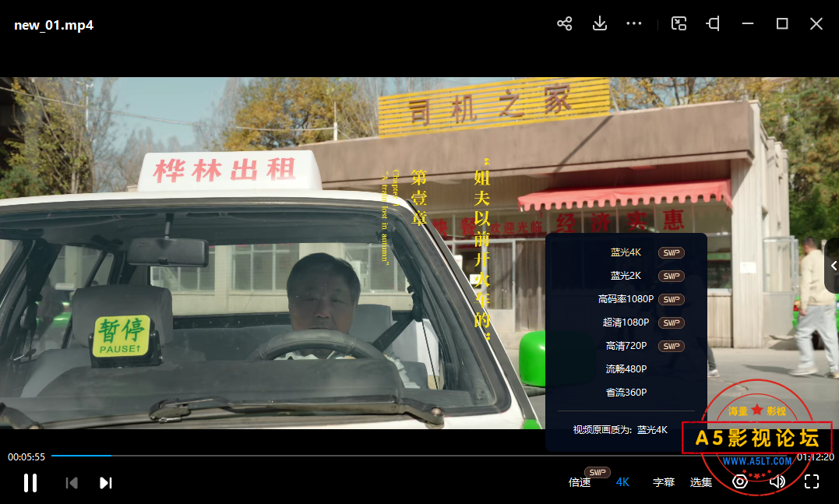Viewport: 839px width, 504px height.
Task: Click the file name new_01.mp4
Action: click(x=54, y=25)
